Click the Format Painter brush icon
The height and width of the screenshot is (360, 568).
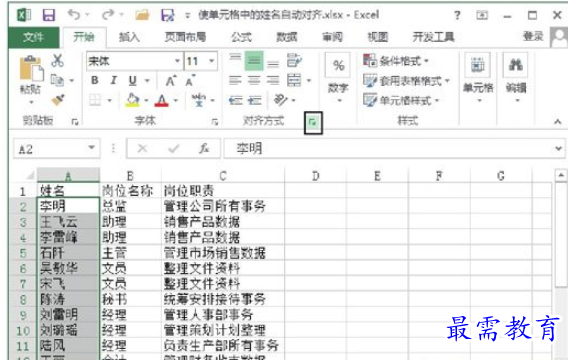point(58,100)
